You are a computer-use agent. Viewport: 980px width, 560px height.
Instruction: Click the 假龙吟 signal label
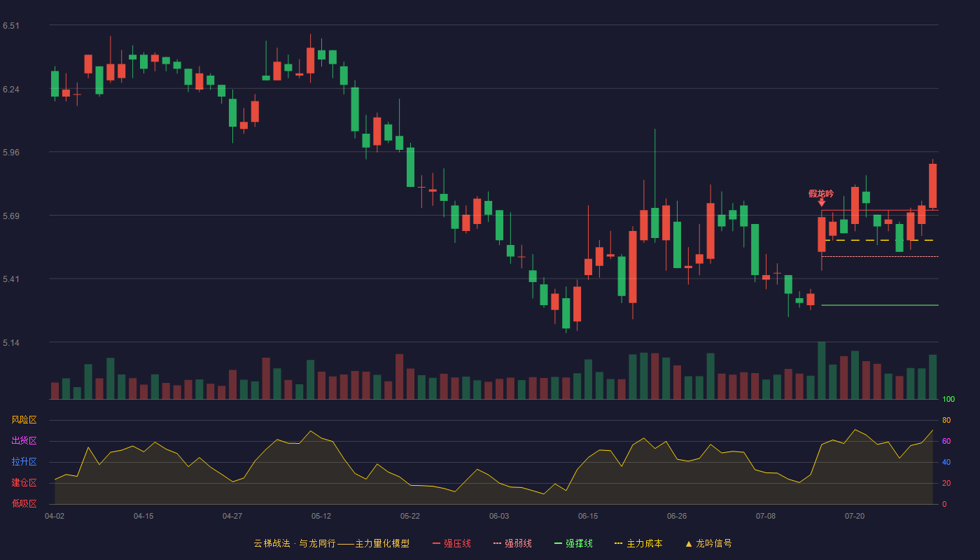point(821,193)
